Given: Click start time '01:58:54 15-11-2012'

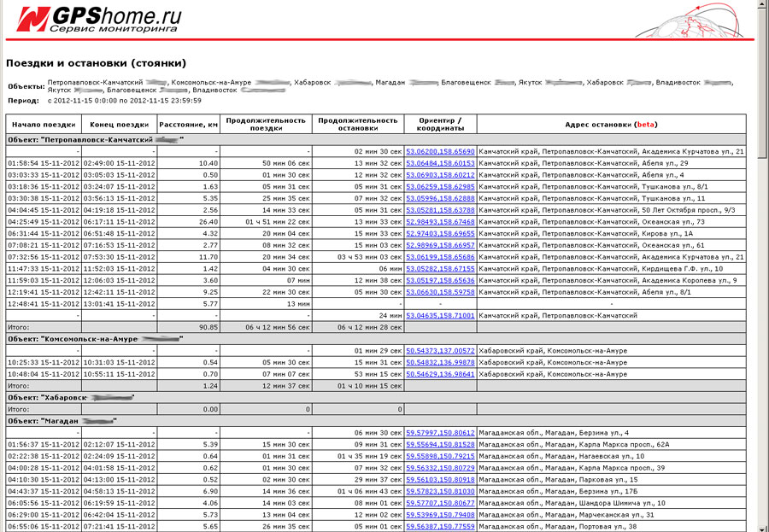Looking at the screenshot, I should point(44,163).
